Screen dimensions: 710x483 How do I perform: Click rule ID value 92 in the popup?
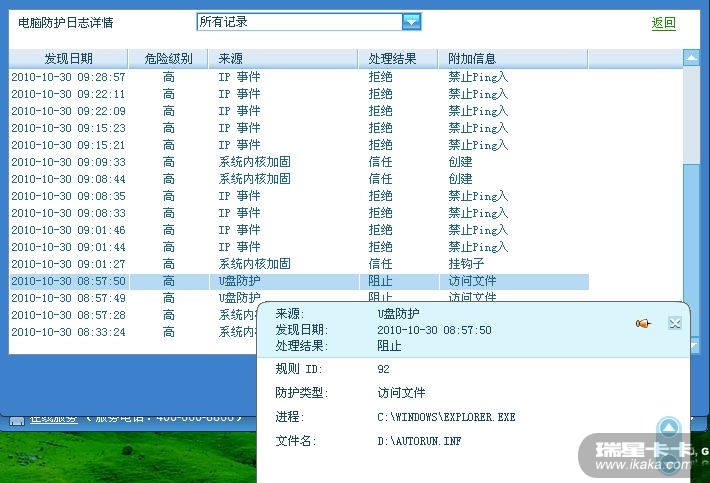(383, 369)
